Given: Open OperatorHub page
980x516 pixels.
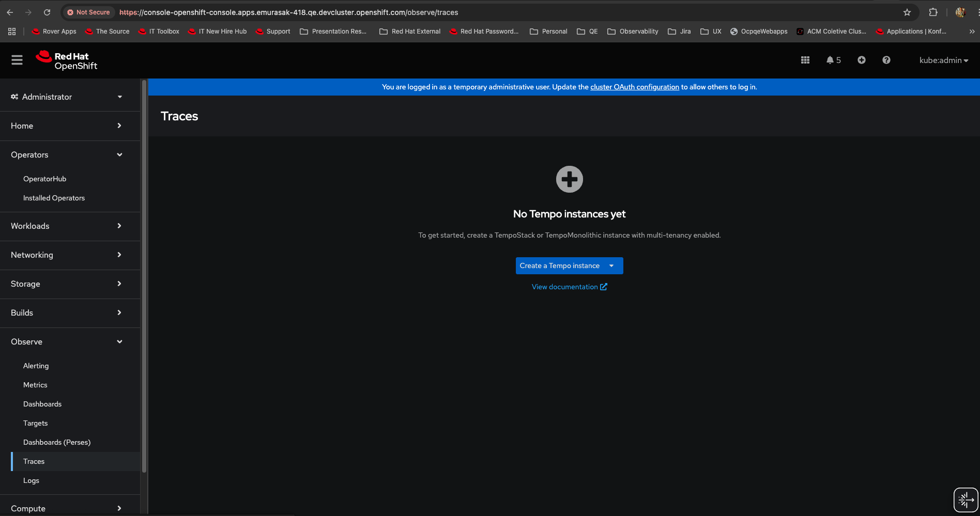Looking at the screenshot, I should tap(45, 179).
